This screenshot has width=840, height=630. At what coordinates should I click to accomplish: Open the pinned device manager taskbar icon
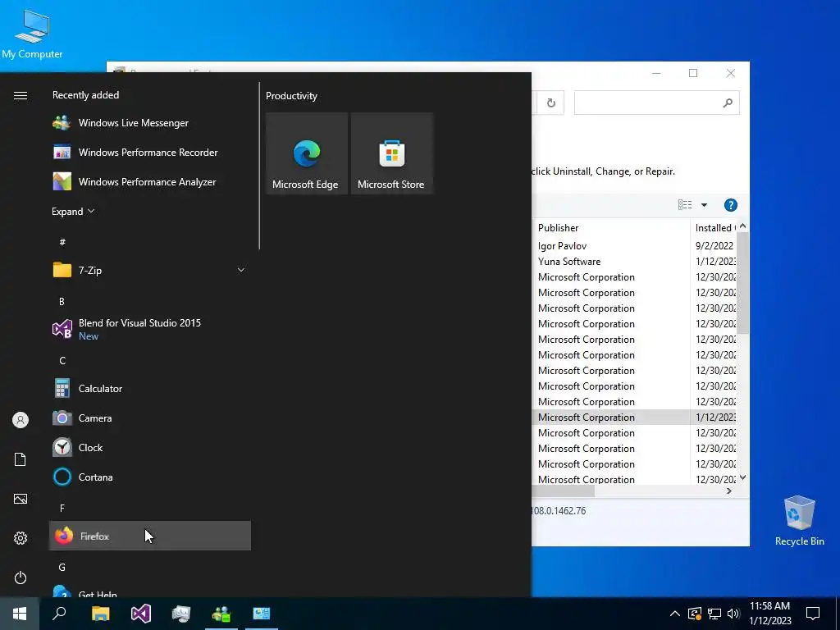point(181,614)
